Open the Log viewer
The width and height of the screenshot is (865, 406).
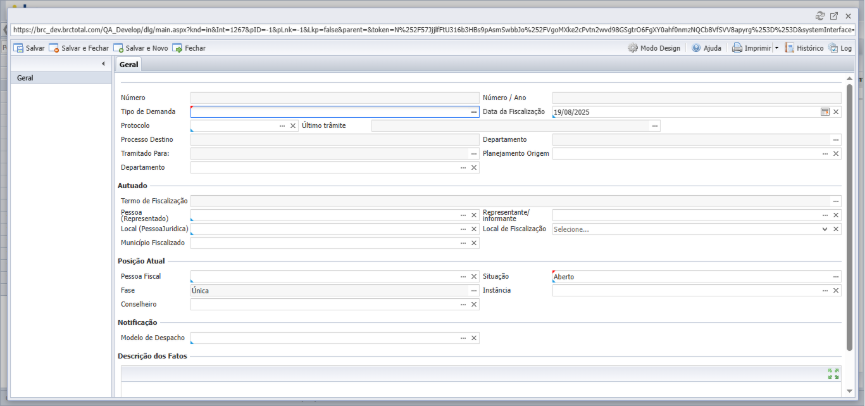(840, 49)
